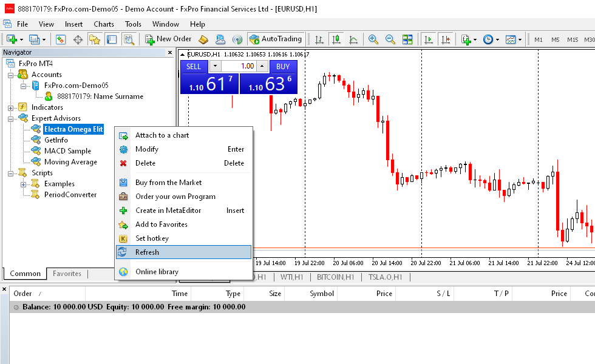Close the Navigator panel

coord(170,52)
